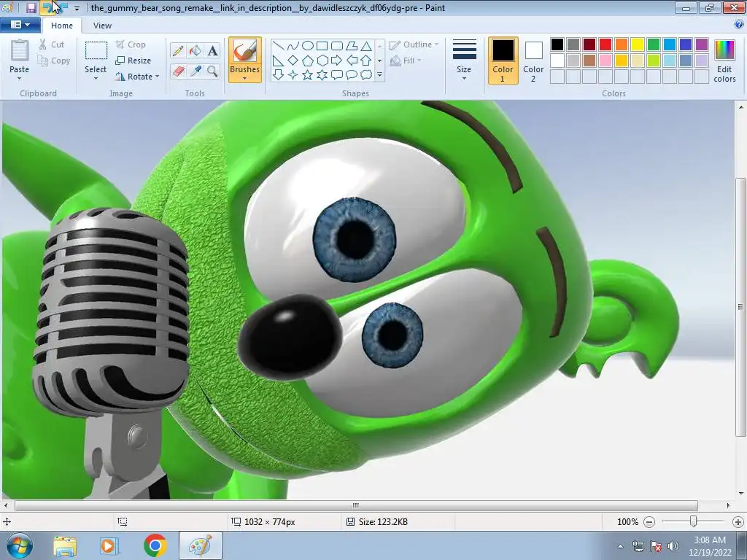Click the horizontal scrollbar thumb
Viewport: 747px width, 560px height.
[x=356, y=505]
